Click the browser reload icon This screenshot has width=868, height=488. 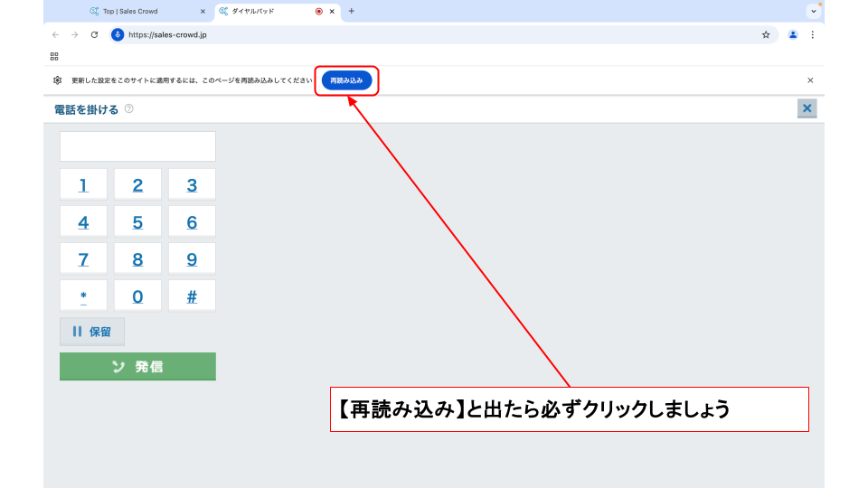tap(94, 35)
